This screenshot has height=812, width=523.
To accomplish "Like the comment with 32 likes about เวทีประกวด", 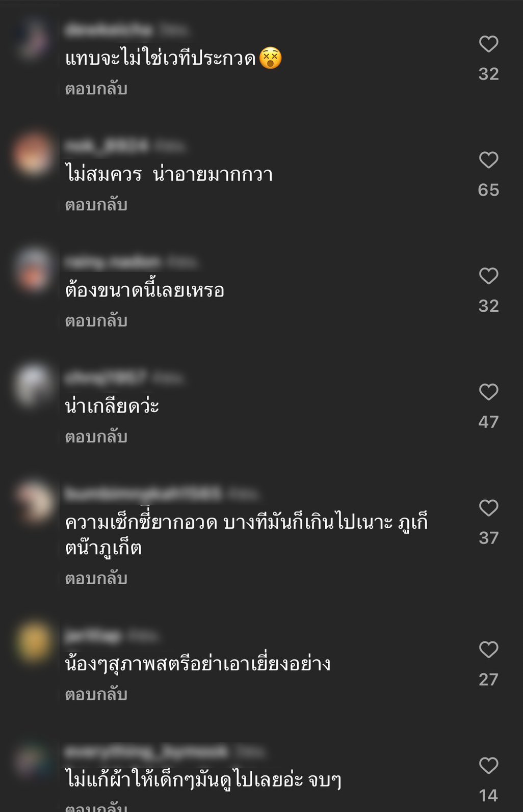I will 488,44.
